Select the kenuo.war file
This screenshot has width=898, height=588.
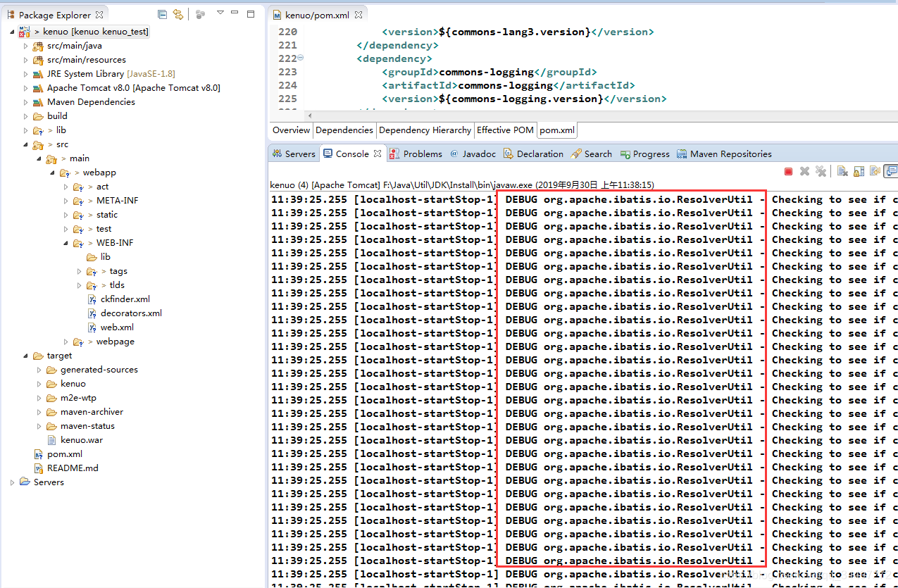tap(82, 440)
